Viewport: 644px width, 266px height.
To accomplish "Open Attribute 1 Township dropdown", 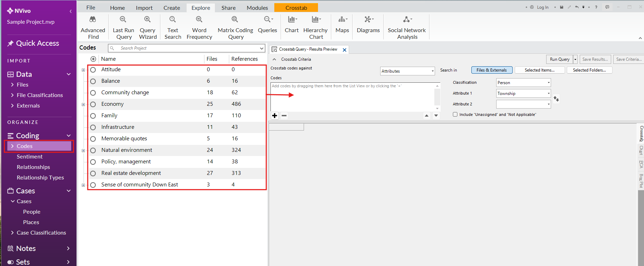I will tap(523, 94).
